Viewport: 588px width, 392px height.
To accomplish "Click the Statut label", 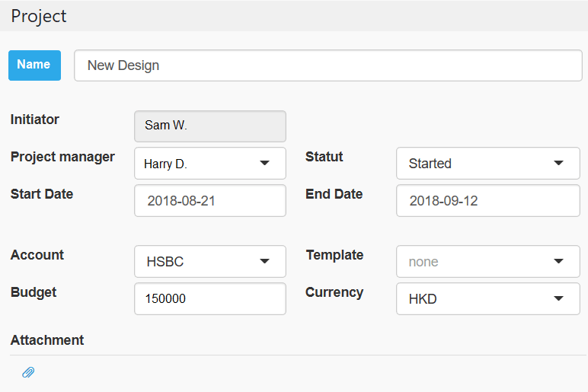I will (x=324, y=157).
